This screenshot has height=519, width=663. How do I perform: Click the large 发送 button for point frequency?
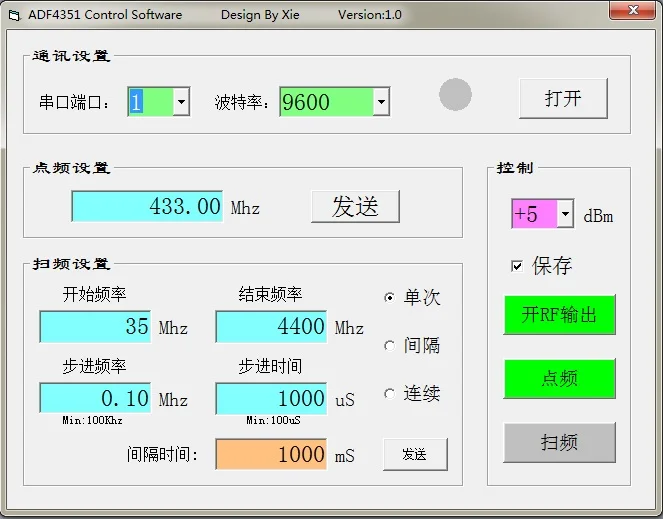[x=355, y=206]
